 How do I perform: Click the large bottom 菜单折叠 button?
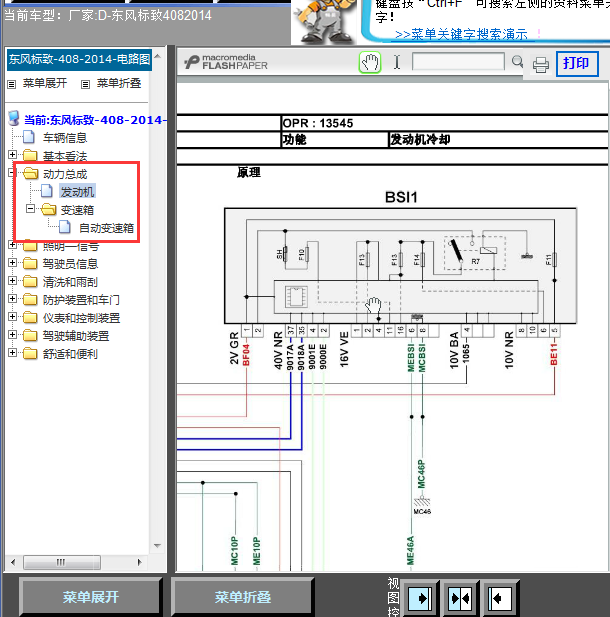click(x=243, y=597)
